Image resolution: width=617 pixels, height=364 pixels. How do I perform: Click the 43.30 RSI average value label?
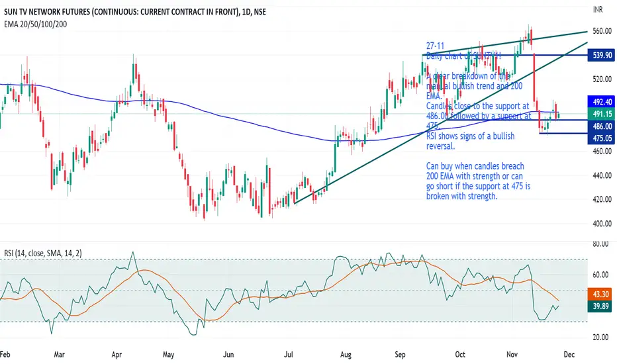[x=600, y=295]
